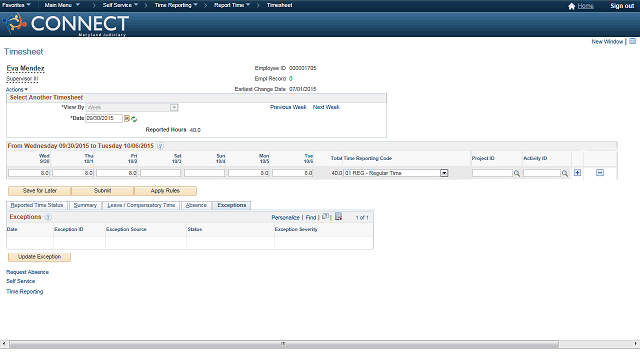The width and height of the screenshot is (640, 360).
Task: Click the Save for Later button
Action: [x=40, y=191]
